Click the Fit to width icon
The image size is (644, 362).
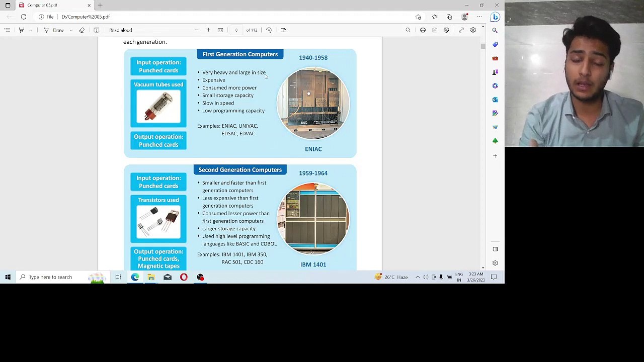(220, 30)
